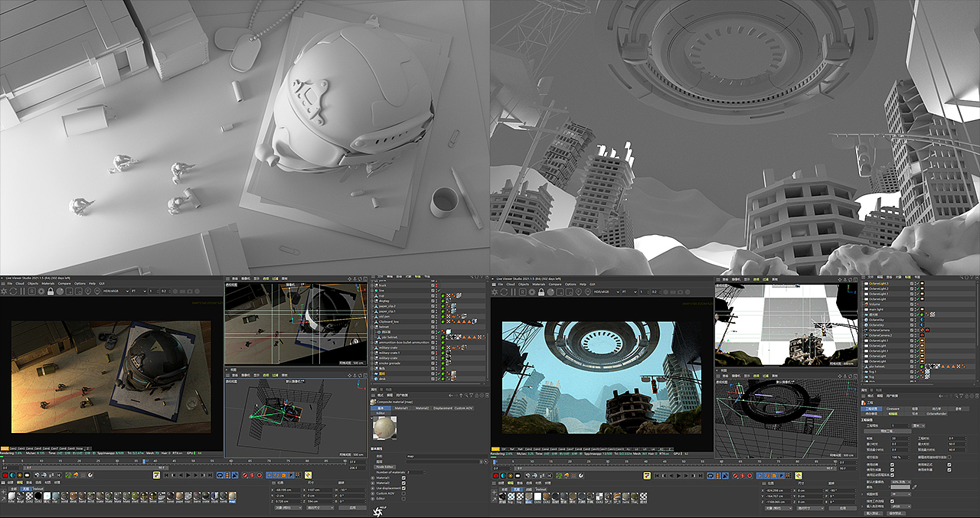Select Volume object in right list
The image size is (980, 518).
874,304
